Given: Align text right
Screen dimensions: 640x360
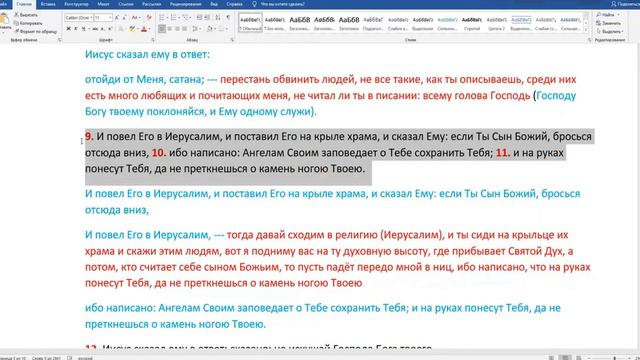Looking at the screenshot, I should click(x=177, y=29).
